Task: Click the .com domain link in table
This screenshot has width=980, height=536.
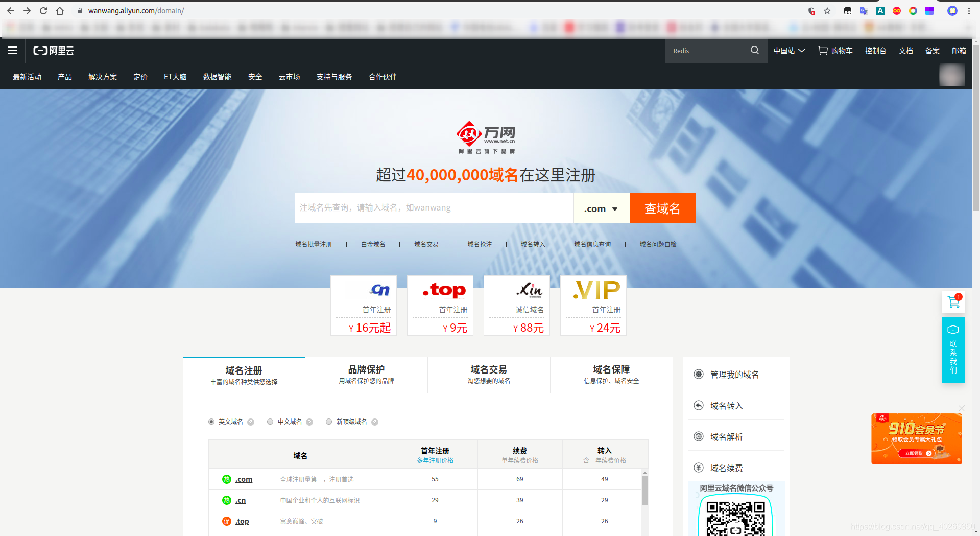Action: coord(244,479)
